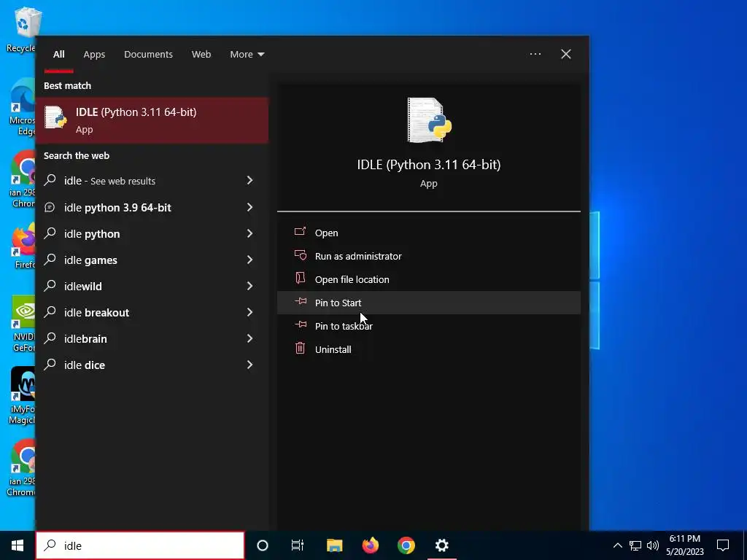This screenshot has height=560, width=747.
Task: Switch to the All search tab
Action: tap(58, 54)
